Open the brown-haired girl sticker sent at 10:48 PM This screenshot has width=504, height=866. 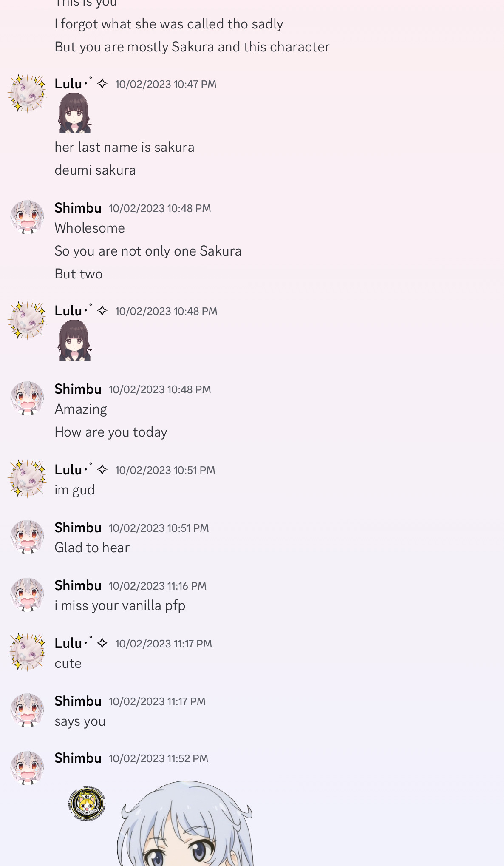click(75, 340)
